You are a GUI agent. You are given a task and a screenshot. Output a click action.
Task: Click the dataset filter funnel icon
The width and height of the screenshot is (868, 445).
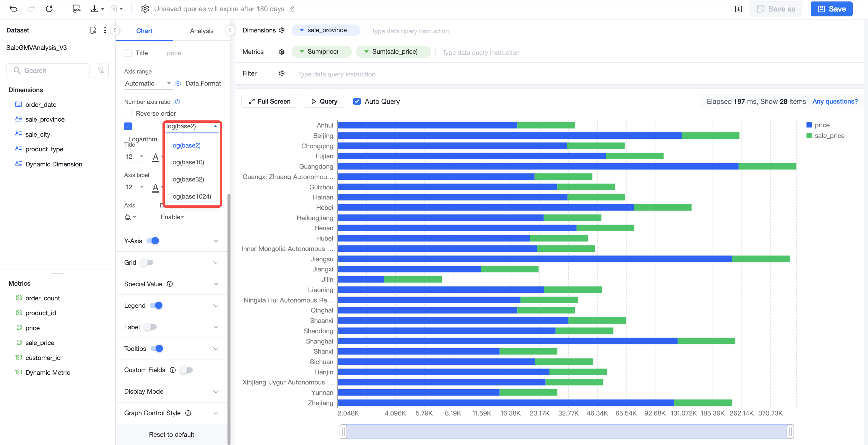(x=101, y=70)
